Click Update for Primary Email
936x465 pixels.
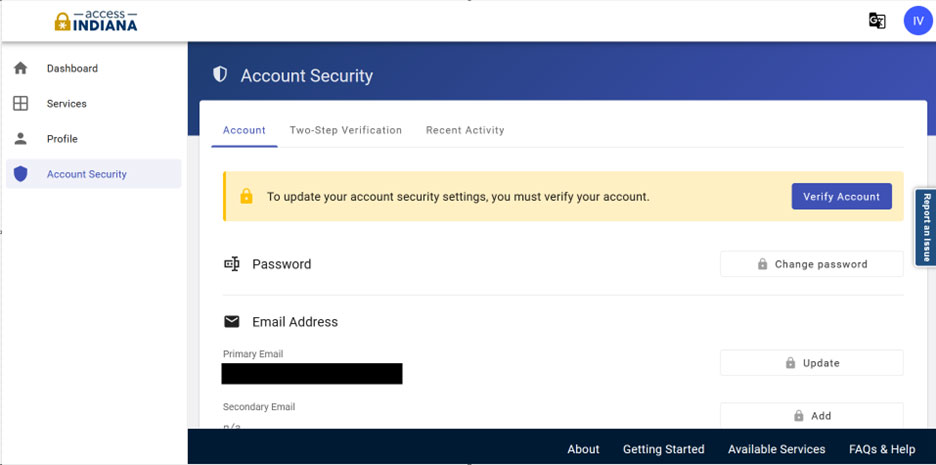click(811, 363)
